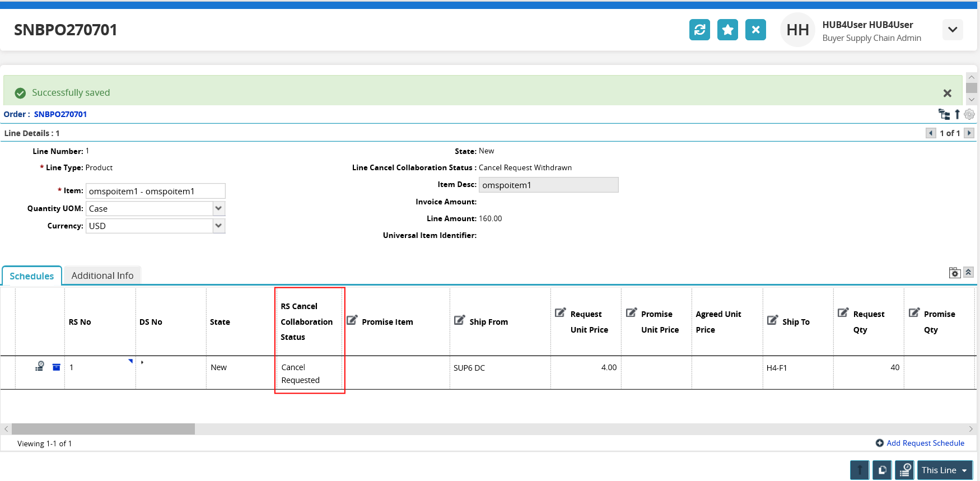Screen dimensions: 980x481
Task: Click the hierarchy tree icon beside order
Action: (x=944, y=114)
